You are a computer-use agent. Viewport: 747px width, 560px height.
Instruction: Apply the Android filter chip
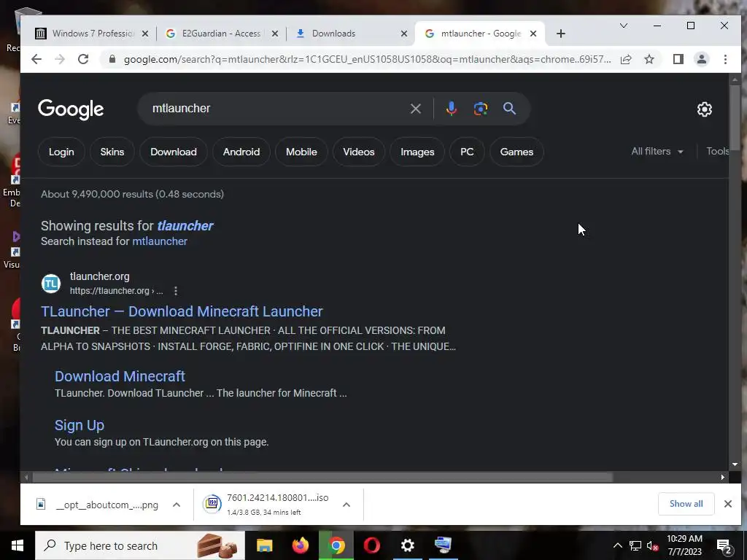241,152
